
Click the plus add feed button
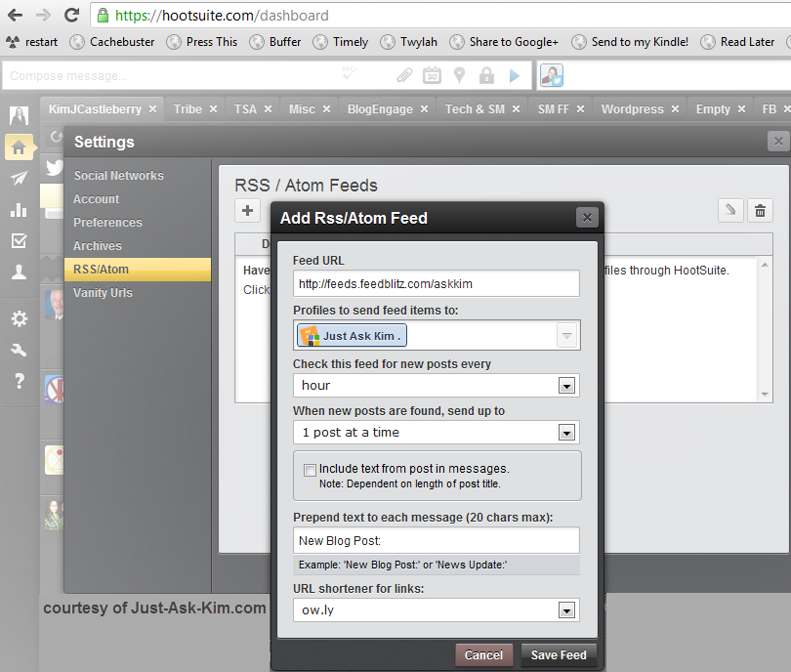click(247, 210)
